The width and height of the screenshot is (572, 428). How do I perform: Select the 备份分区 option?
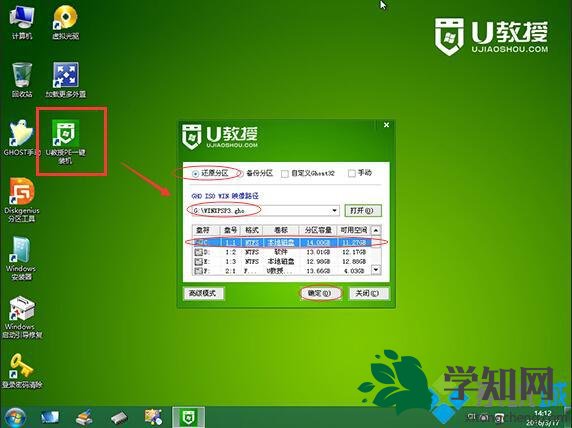(x=259, y=173)
